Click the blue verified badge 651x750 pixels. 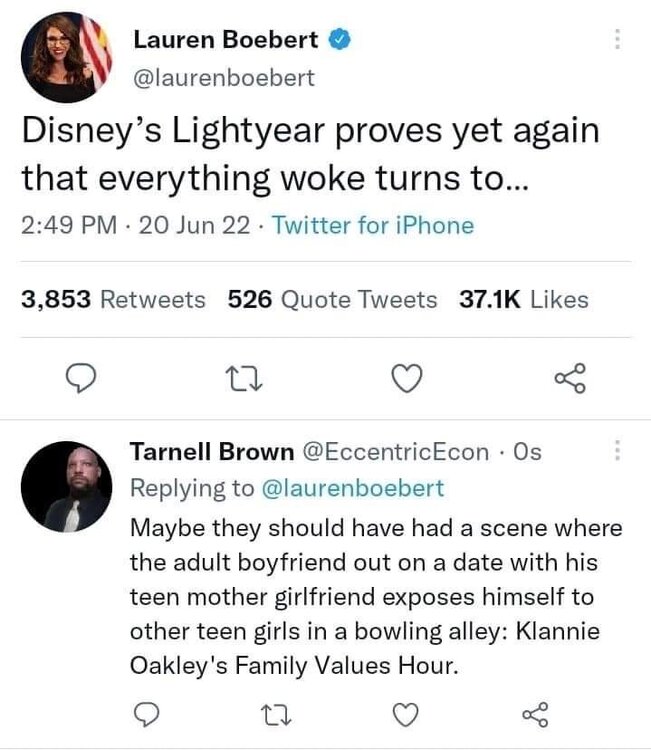tap(341, 40)
